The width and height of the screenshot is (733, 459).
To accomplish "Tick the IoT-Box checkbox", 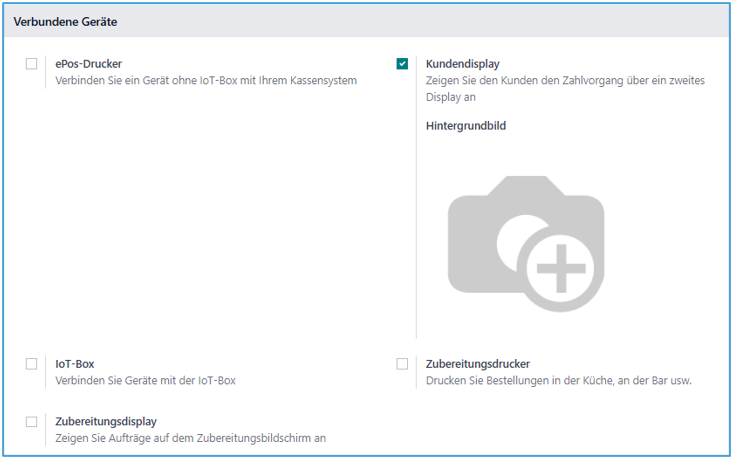I will [32, 364].
